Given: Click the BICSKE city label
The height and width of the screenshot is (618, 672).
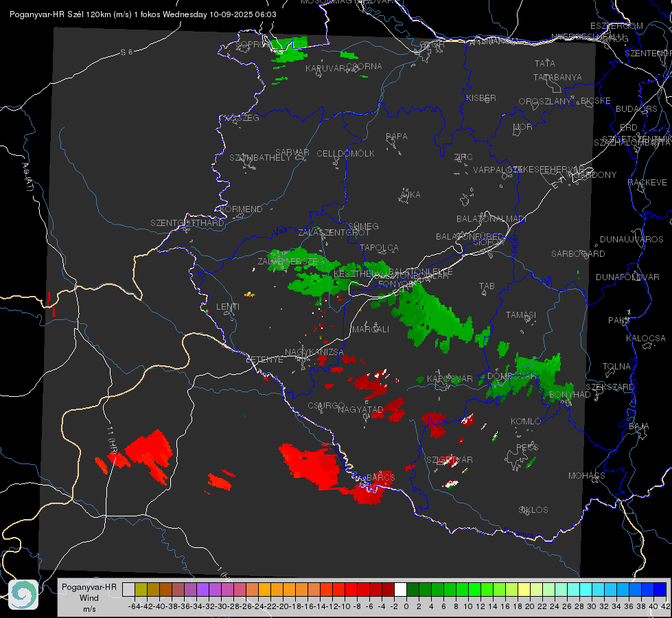Looking at the screenshot, I should coord(596,101).
